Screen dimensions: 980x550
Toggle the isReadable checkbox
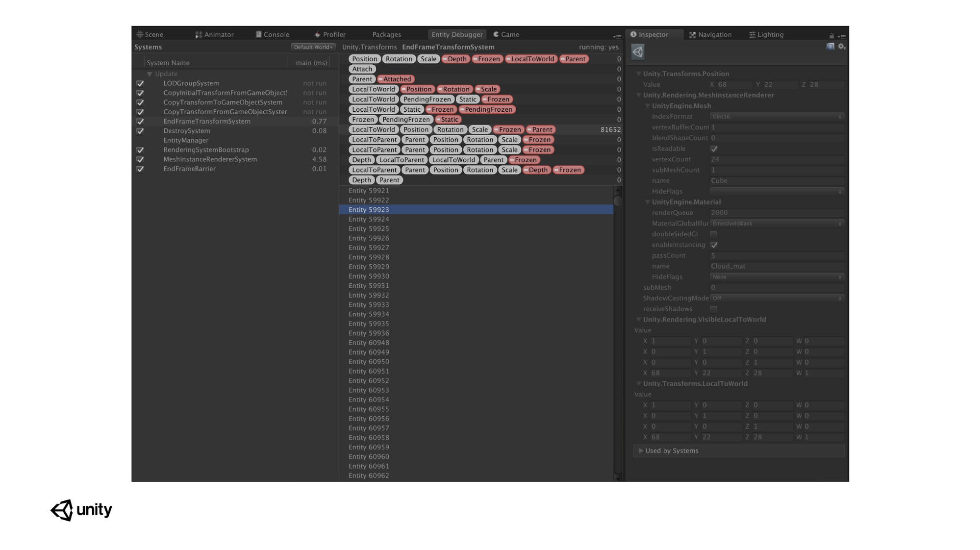(714, 149)
